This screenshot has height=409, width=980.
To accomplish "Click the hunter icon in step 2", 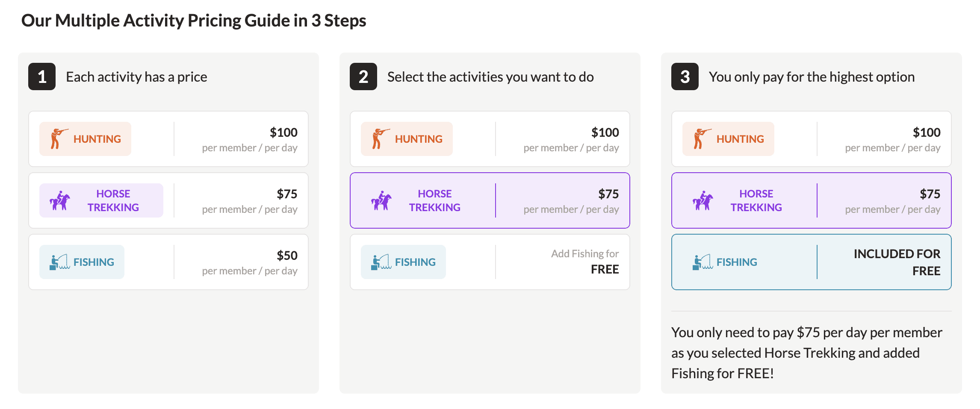I will coord(381,138).
